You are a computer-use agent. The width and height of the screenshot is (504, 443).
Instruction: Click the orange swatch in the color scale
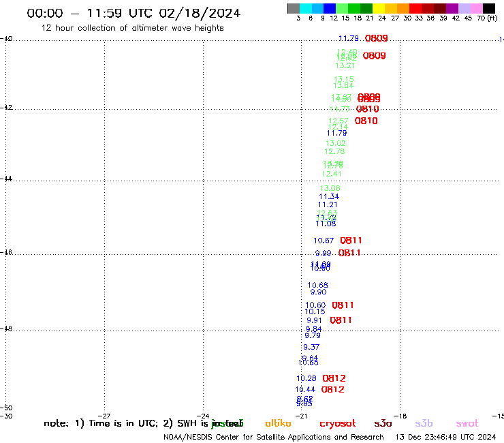coord(403,8)
